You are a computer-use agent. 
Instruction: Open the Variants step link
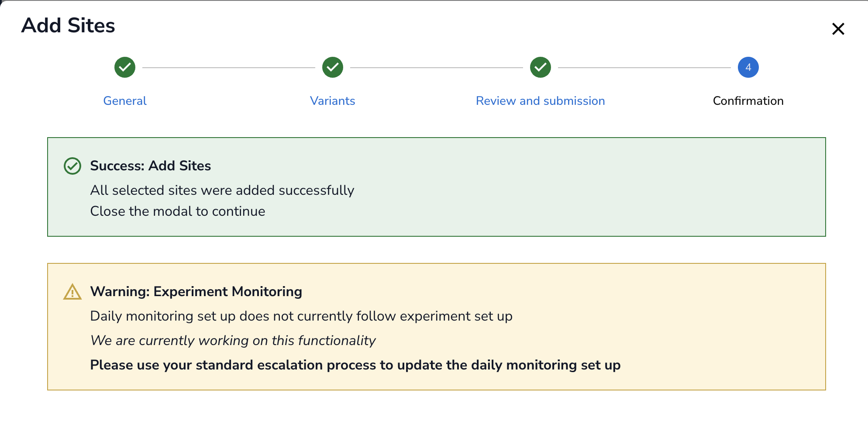pyautogui.click(x=333, y=101)
